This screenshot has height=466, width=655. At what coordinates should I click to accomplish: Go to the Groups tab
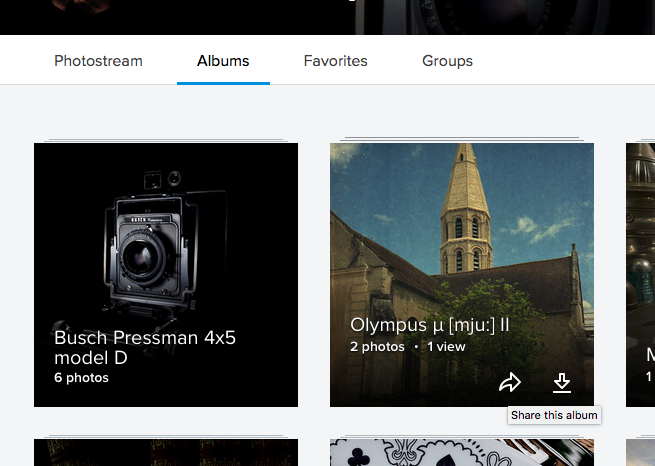click(x=447, y=61)
